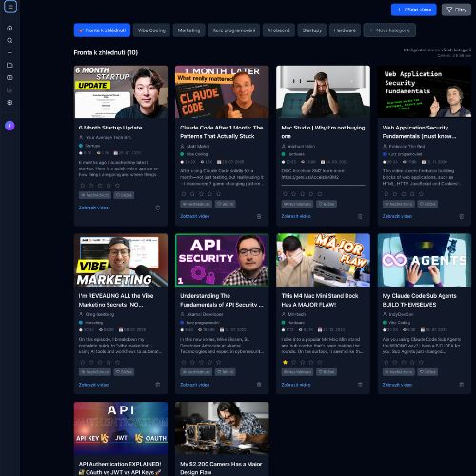Open the Home icon in the sidebar
The width and height of the screenshot is (476, 476).
pyautogui.click(x=10, y=28)
